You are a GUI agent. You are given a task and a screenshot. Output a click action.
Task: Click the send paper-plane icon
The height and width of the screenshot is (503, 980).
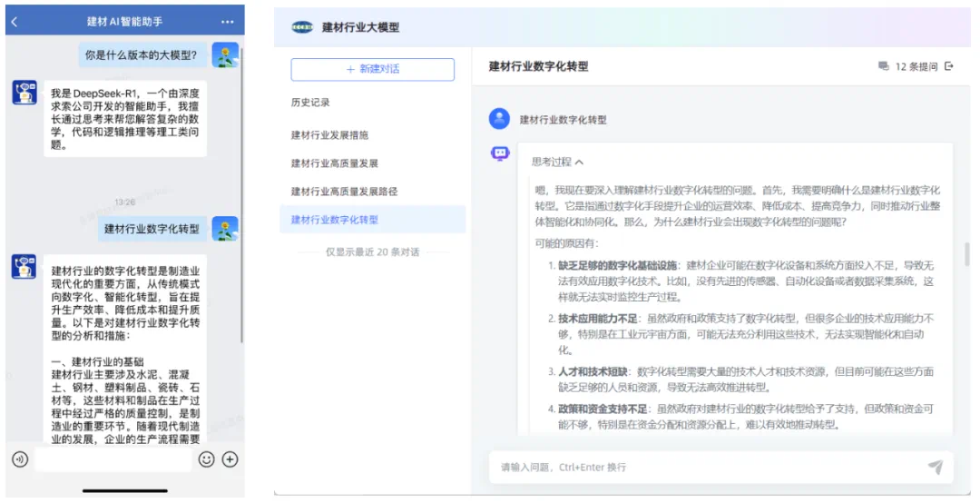click(x=935, y=467)
